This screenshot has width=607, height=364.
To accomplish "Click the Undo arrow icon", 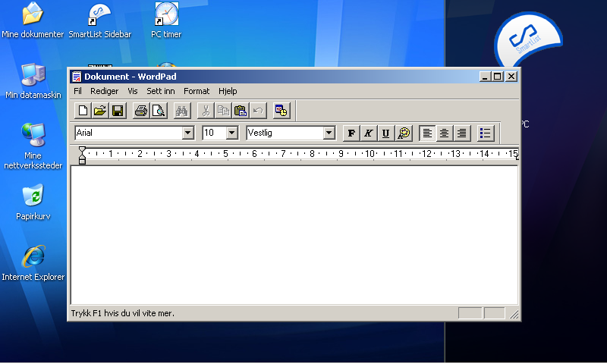I will (x=258, y=111).
